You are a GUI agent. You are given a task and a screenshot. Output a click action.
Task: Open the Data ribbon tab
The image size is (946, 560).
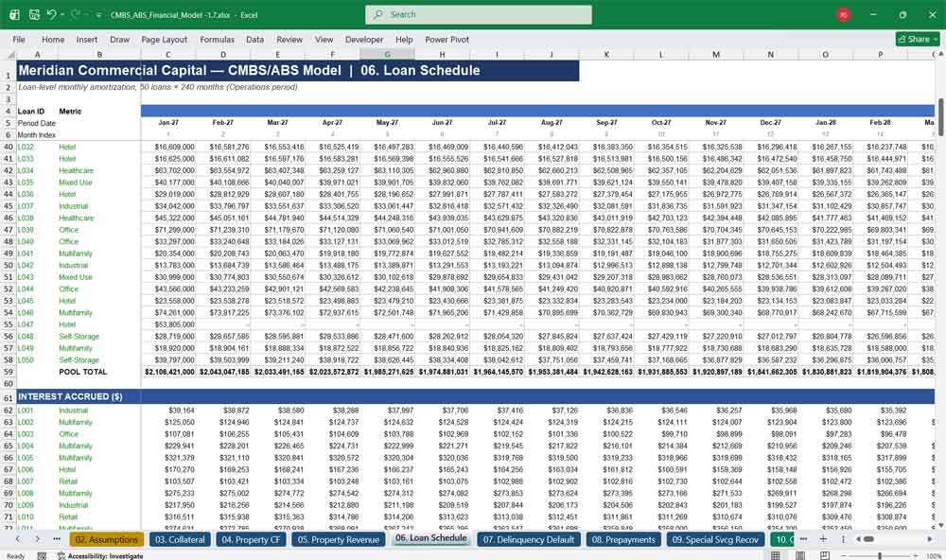tap(254, 39)
